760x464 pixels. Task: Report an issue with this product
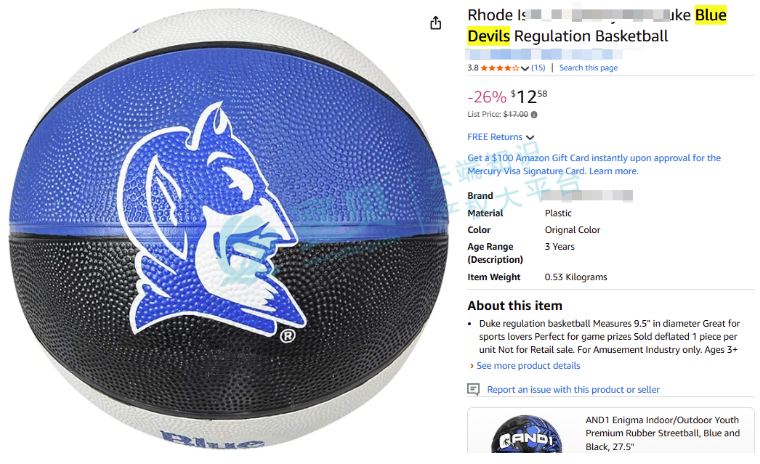[573, 389]
